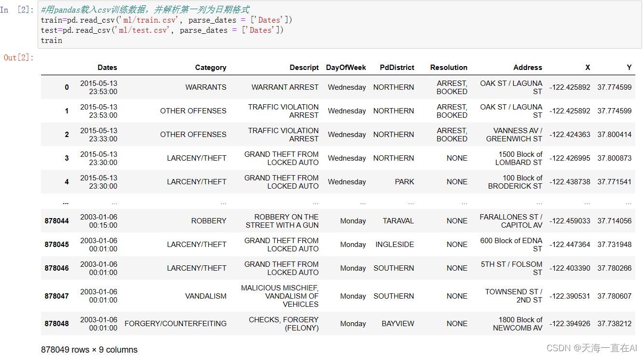Select row index 1

[x=67, y=111]
